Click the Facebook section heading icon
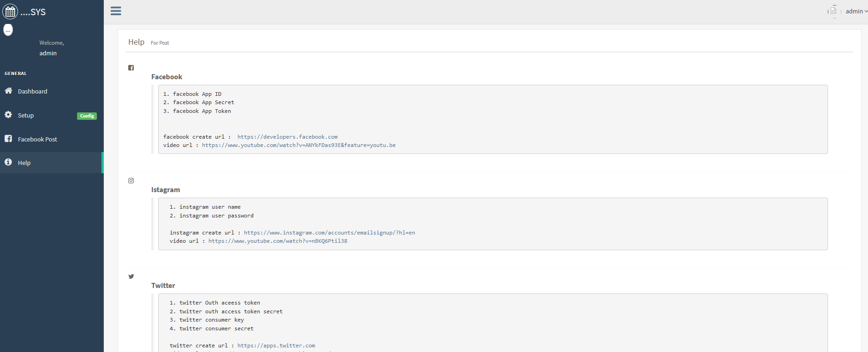Image resolution: width=868 pixels, height=352 pixels. [131, 68]
